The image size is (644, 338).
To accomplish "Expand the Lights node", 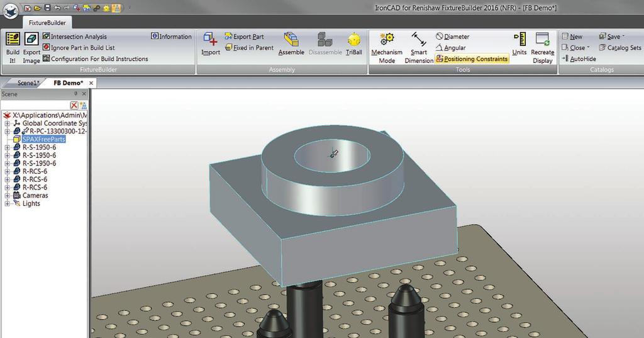I will (7, 203).
